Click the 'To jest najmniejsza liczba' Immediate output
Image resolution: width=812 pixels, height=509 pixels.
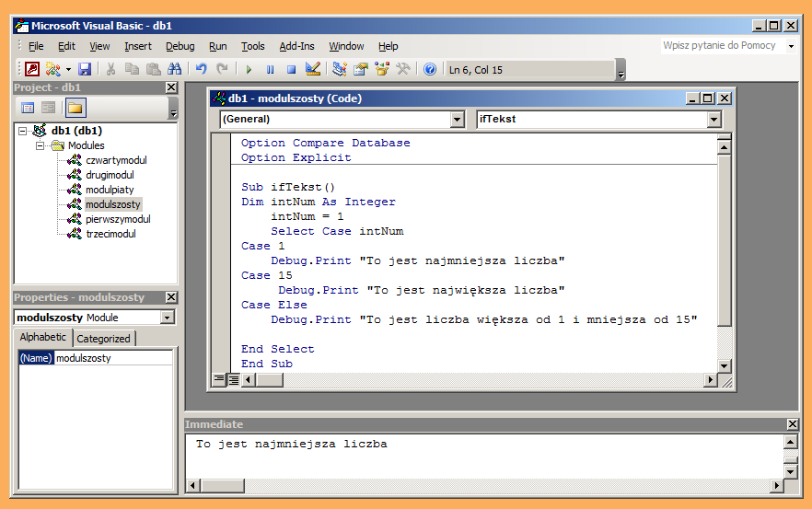(291, 445)
